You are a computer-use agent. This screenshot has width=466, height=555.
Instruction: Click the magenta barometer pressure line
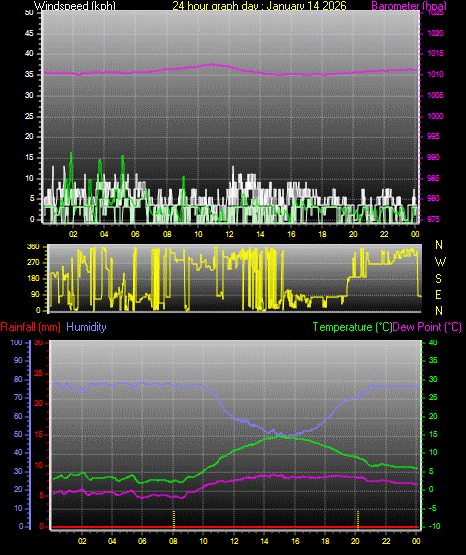coord(231,70)
